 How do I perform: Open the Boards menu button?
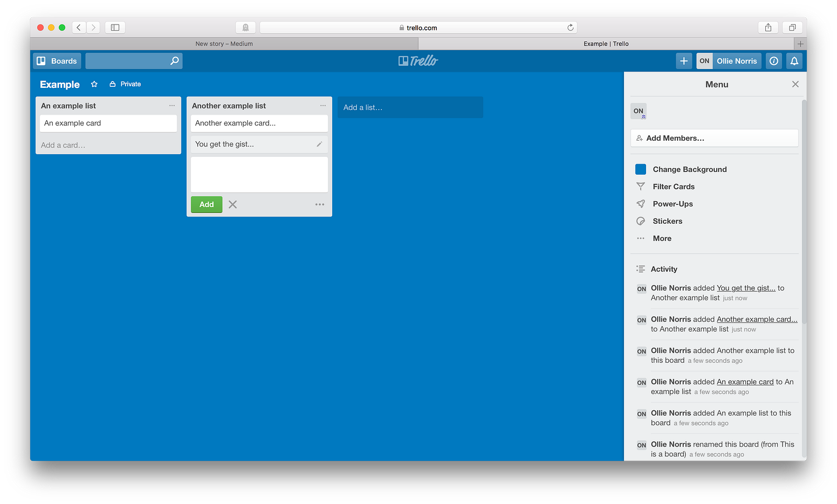pyautogui.click(x=57, y=61)
